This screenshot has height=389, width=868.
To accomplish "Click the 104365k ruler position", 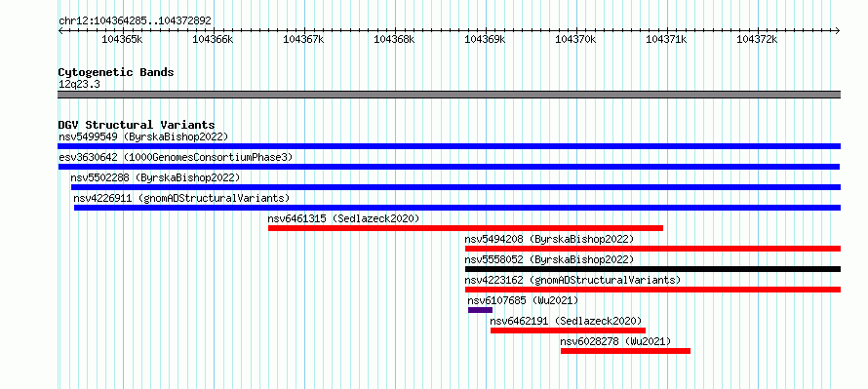I will [x=122, y=39].
